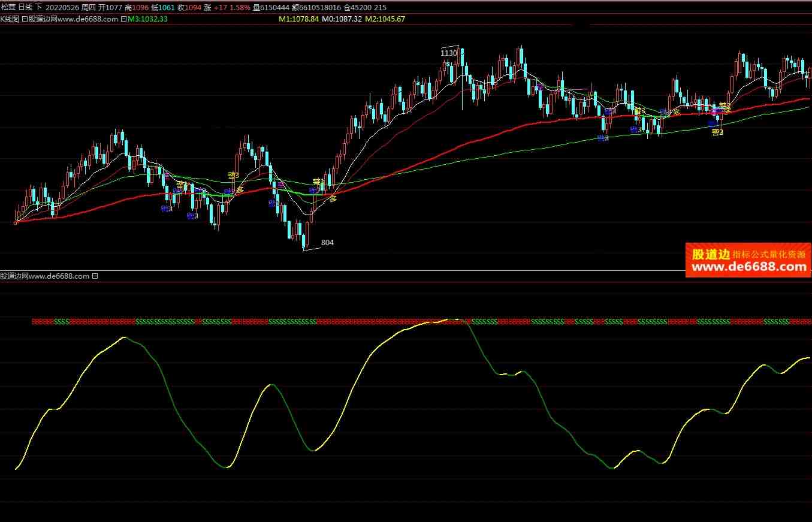Image resolution: width=812 pixels, height=522 pixels.
Task: Click the lower panel de6688.com indicator name
Action: click(45, 276)
